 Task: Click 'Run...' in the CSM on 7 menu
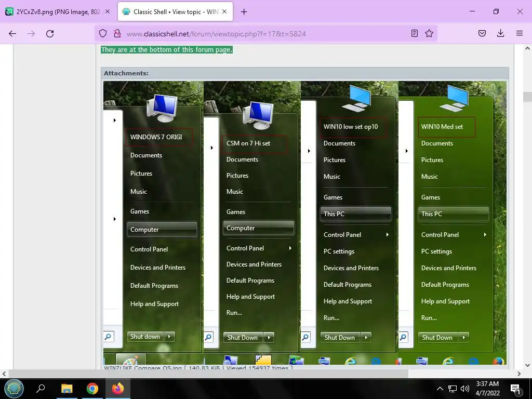click(x=234, y=312)
